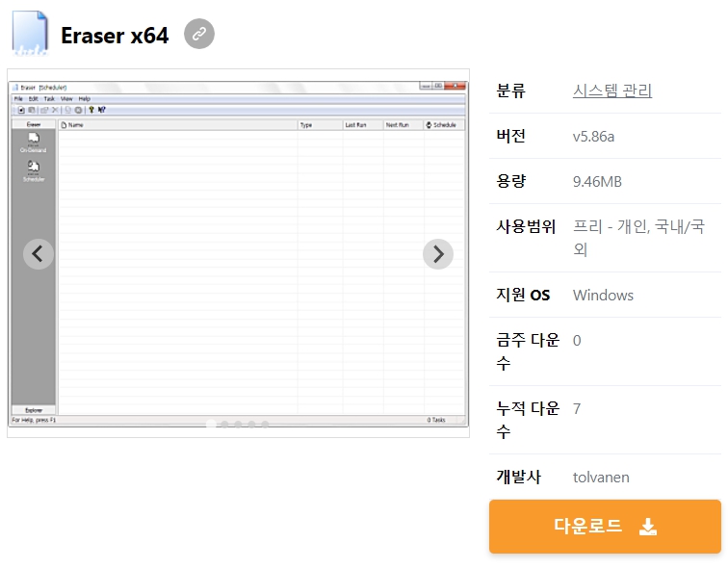This screenshot has width=728, height=569.
Task: Jump to the fifth carousel indicator dot
Action: pos(265,425)
